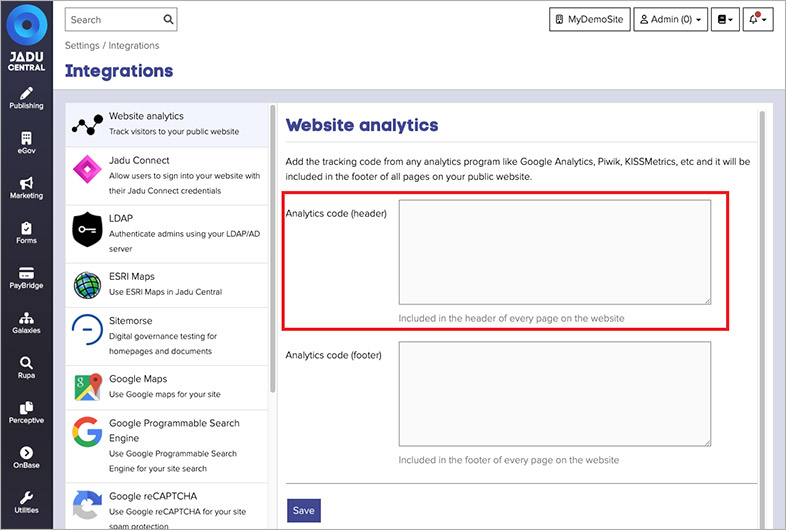
Task: Click the main panel right scrollbar
Action: (x=762, y=320)
